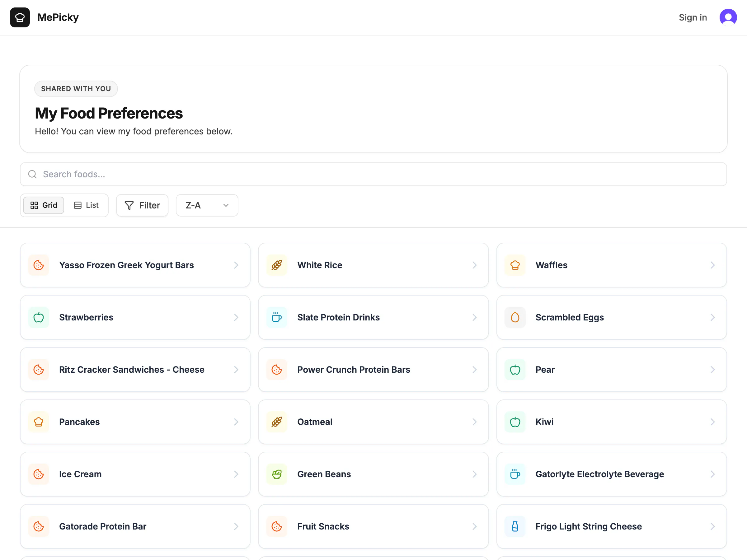The width and height of the screenshot is (747, 560).
Task: Click the cup icon beside Slate Protein Drinks
Action: click(x=277, y=317)
